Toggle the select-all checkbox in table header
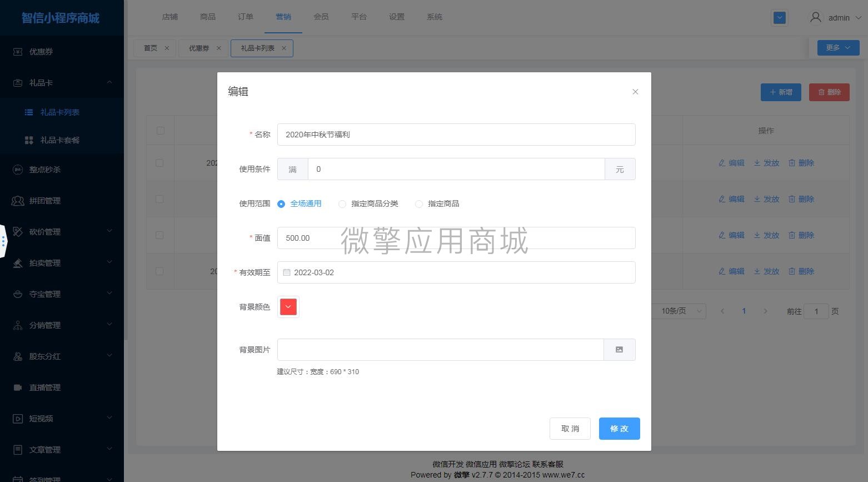The image size is (868, 482). coord(161,131)
